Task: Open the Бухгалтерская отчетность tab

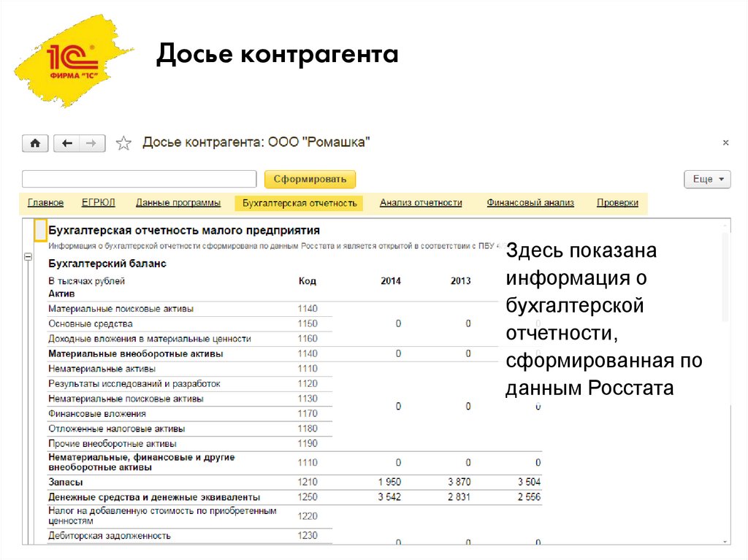Action: click(299, 203)
